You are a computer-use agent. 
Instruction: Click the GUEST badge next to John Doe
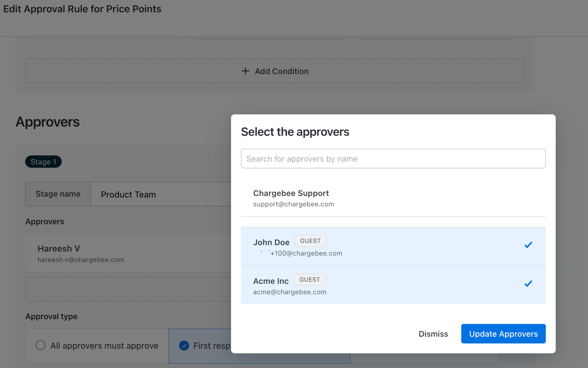tap(310, 241)
